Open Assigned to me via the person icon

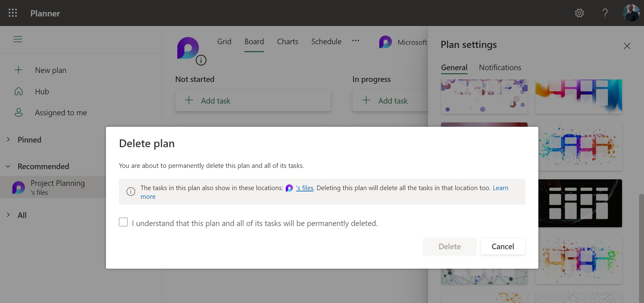[x=19, y=112]
